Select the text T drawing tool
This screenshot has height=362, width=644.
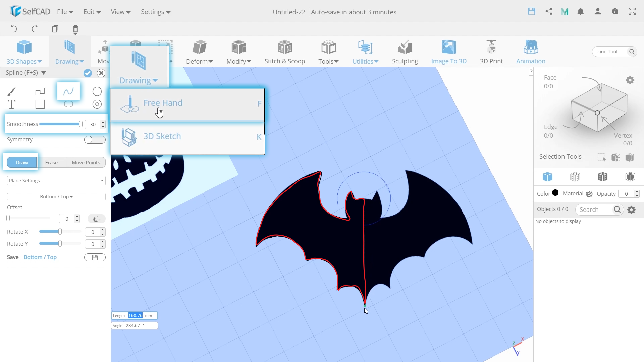pos(11,104)
